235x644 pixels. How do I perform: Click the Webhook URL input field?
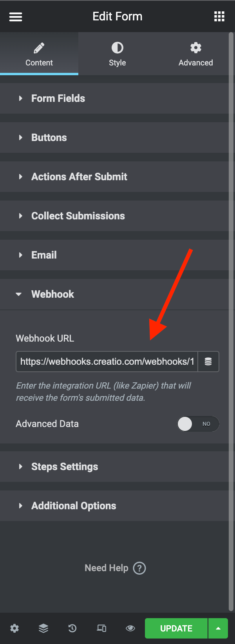point(107,362)
